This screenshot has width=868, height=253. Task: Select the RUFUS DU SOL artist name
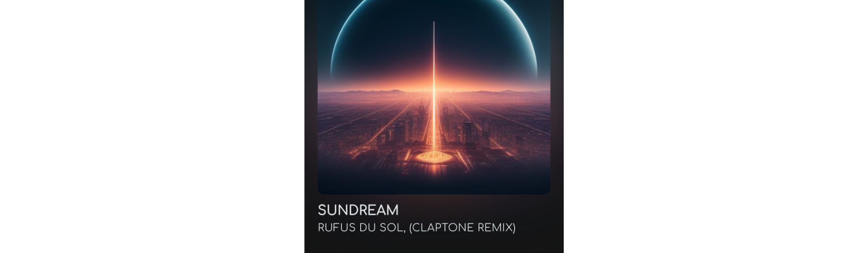[361, 227]
